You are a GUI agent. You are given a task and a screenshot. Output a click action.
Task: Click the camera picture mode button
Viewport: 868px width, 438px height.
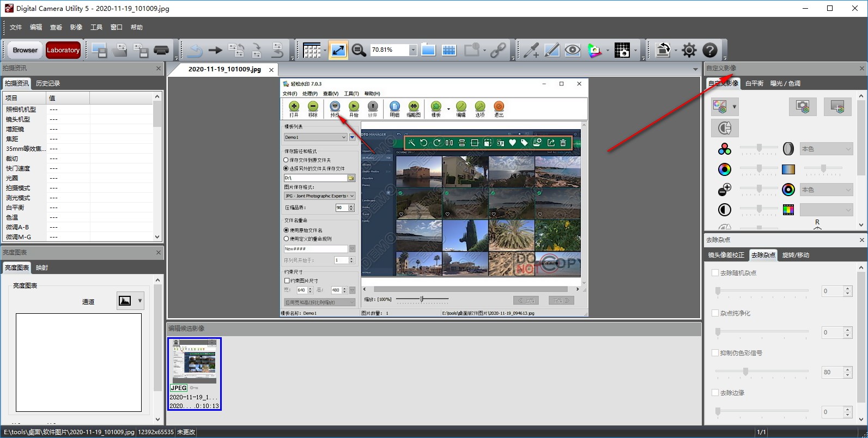(x=803, y=107)
